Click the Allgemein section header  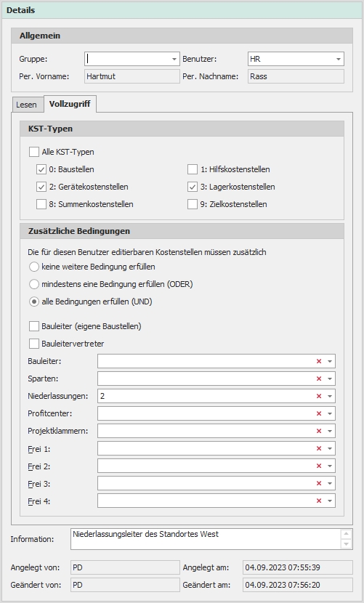pos(182,36)
